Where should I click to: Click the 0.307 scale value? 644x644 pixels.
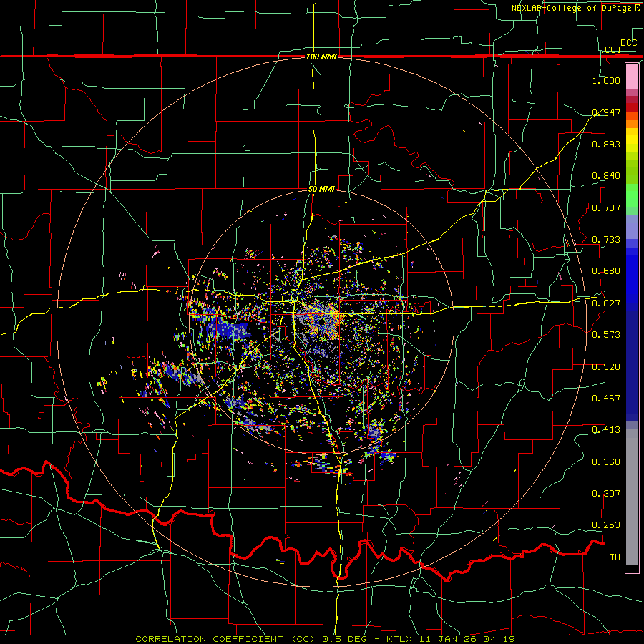[x=606, y=494]
